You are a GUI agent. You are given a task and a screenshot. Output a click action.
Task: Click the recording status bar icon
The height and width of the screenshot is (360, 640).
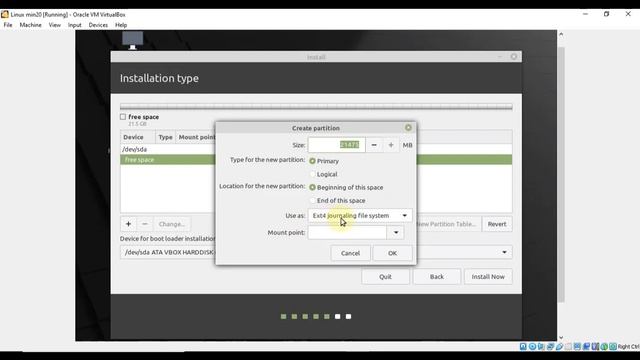point(586,347)
